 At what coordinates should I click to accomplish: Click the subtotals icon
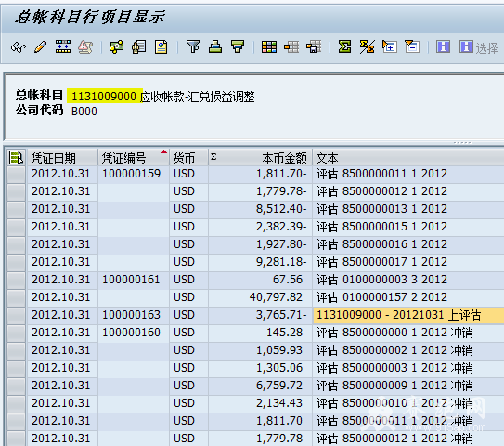[367, 47]
